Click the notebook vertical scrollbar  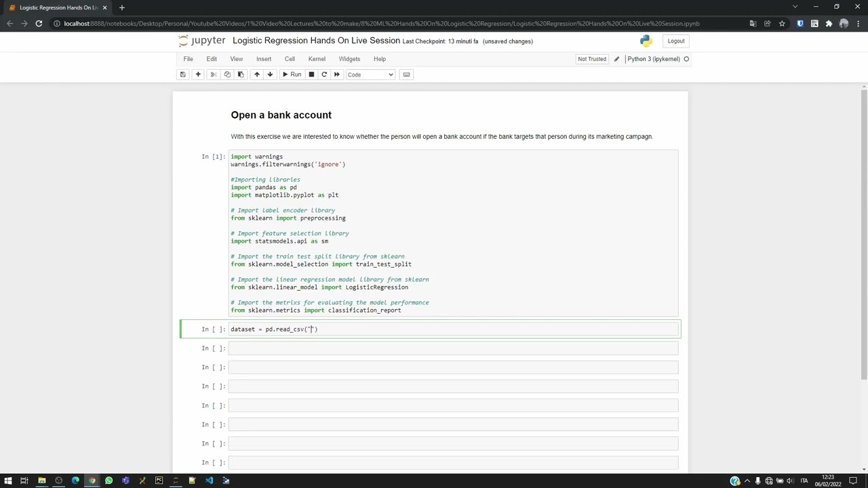click(863, 234)
